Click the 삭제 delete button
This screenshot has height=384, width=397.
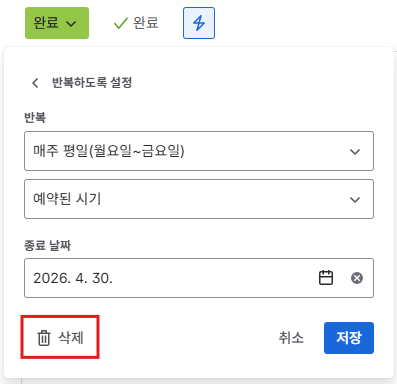(x=60, y=337)
